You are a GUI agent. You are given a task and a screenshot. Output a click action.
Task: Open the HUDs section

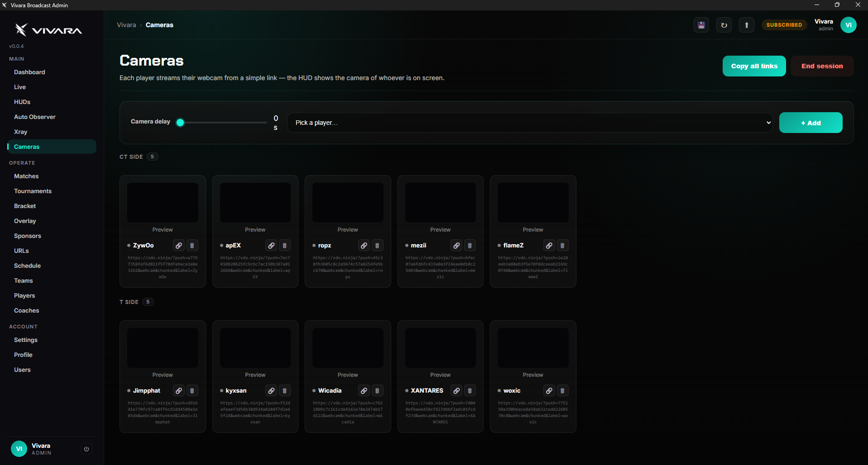(x=52, y=102)
